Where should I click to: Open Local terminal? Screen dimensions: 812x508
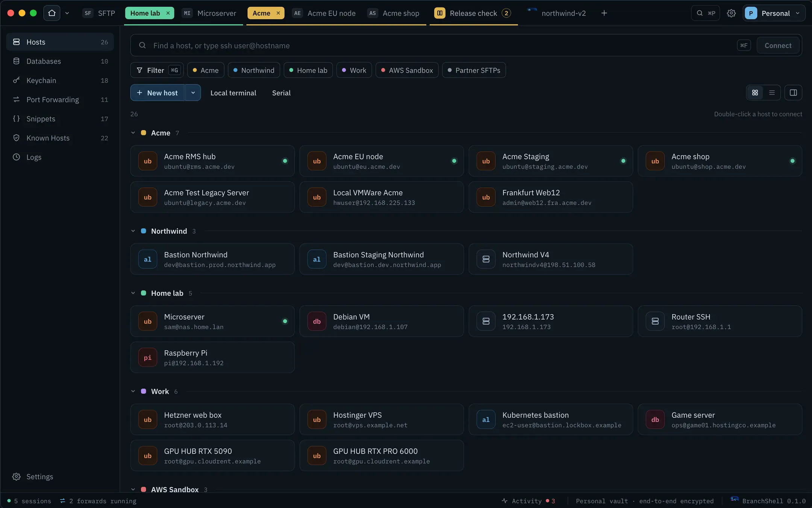pos(233,93)
